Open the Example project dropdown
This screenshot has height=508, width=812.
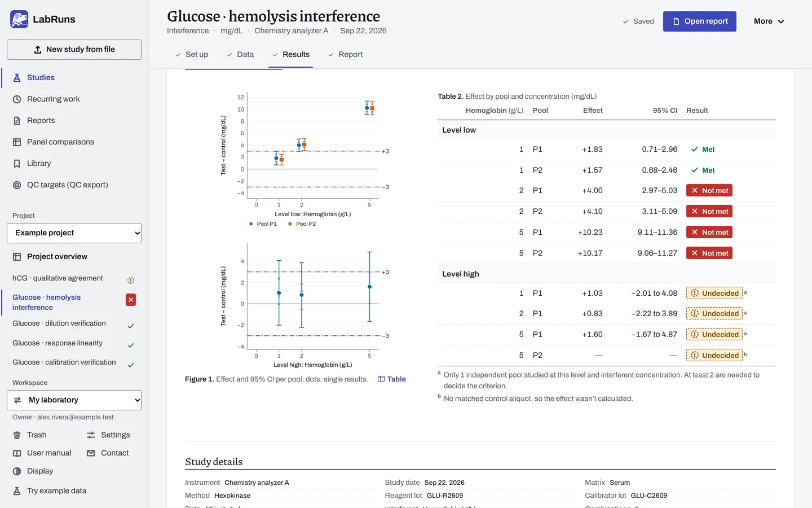tap(74, 233)
